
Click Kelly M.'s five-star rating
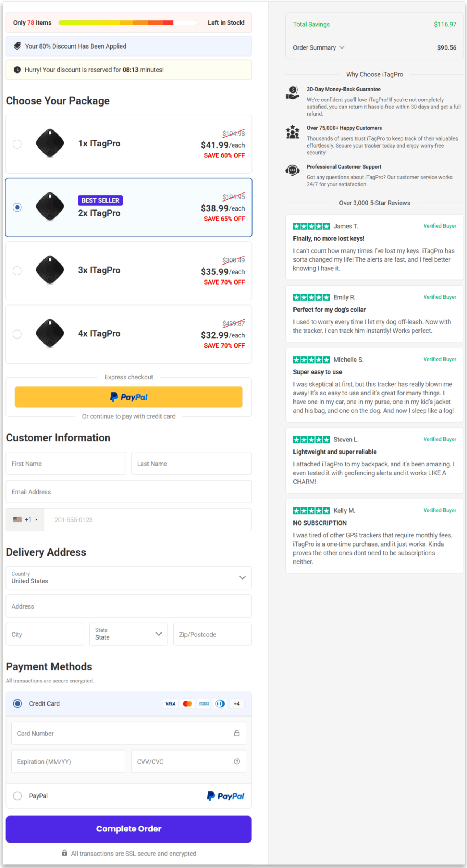(x=311, y=511)
